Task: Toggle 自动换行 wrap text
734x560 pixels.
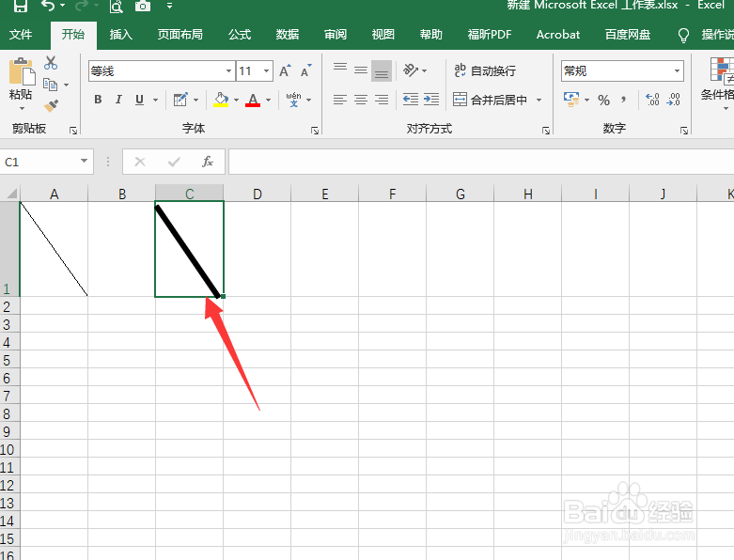Action: tap(485, 70)
